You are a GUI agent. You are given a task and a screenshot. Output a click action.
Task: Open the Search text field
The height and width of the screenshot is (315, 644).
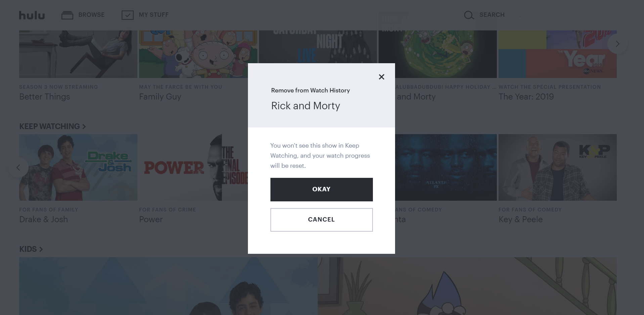click(x=492, y=15)
